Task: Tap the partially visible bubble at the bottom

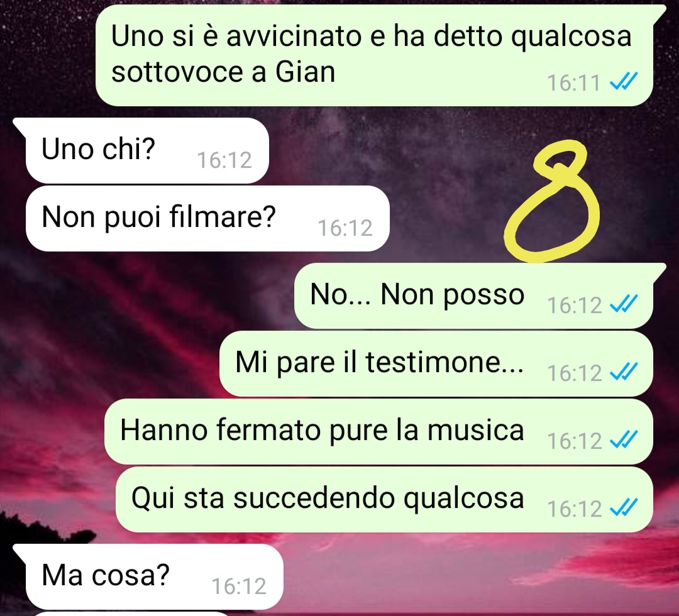Action: (x=130, y=614)
